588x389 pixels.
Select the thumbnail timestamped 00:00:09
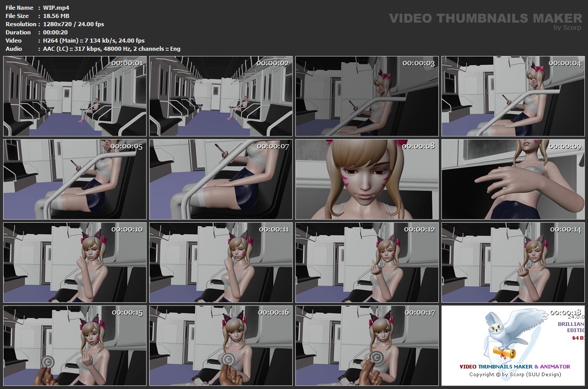(x=513, y=180)
